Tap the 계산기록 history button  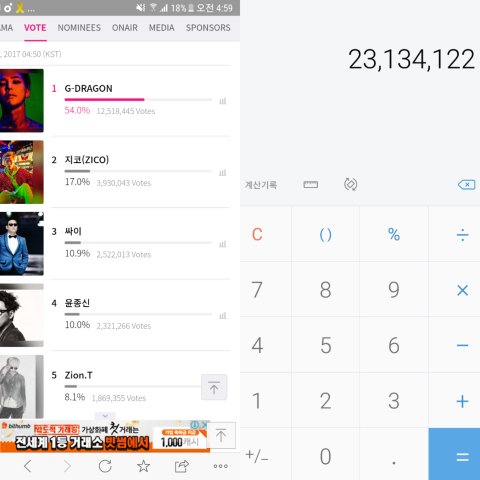(261, 185)
